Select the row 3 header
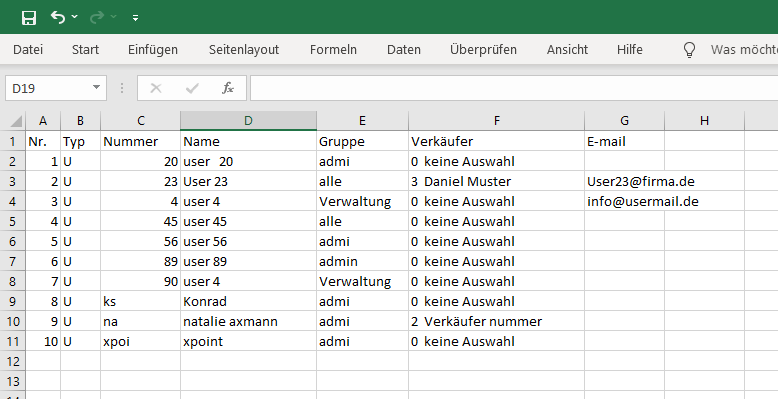 coord(12,182)
